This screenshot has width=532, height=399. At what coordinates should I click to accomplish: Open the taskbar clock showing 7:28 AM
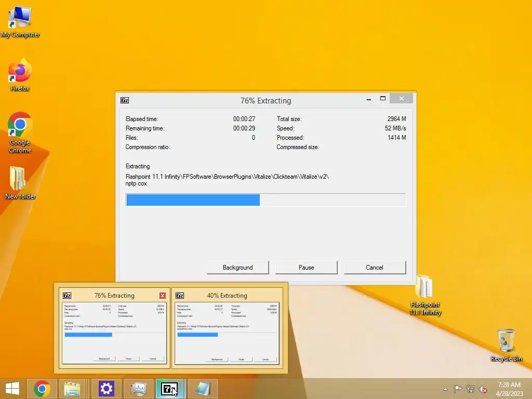[509, 389]
